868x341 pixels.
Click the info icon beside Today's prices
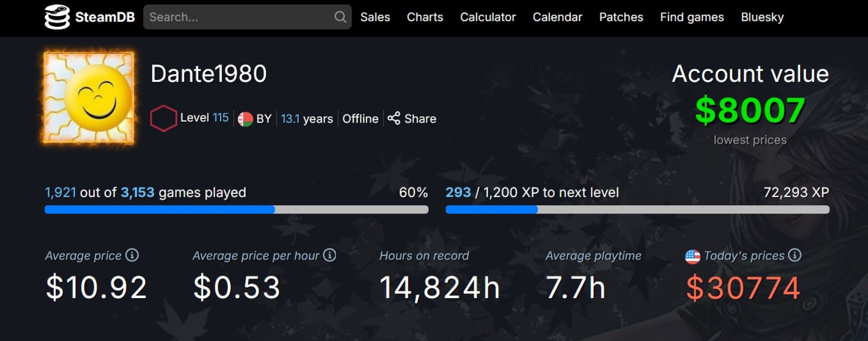click(x=794, y=255)
